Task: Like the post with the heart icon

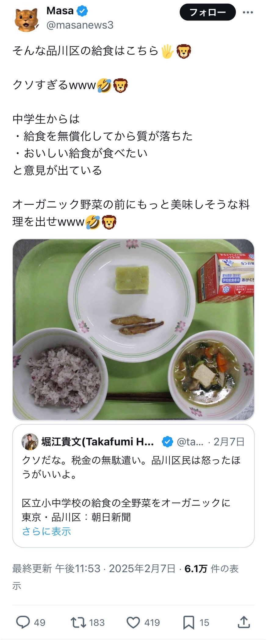Action: click(133, 622)
